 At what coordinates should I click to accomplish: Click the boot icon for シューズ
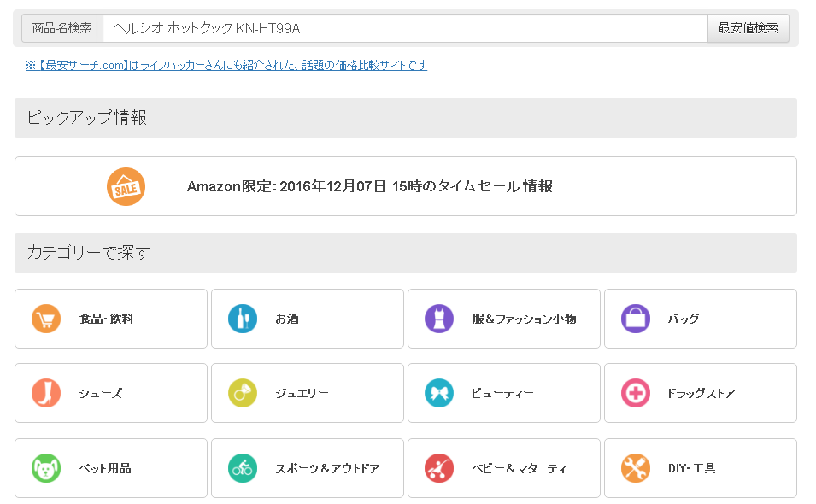tap(46, 393)
